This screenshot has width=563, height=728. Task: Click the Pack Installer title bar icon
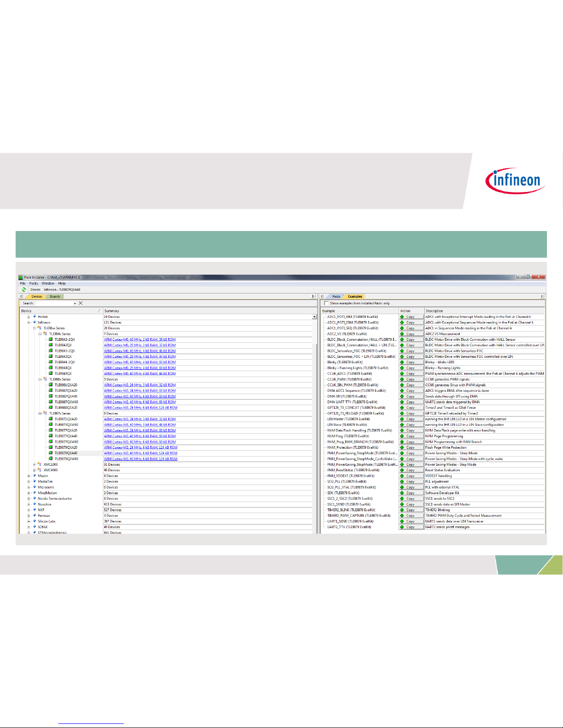click(x=21, y=277)
